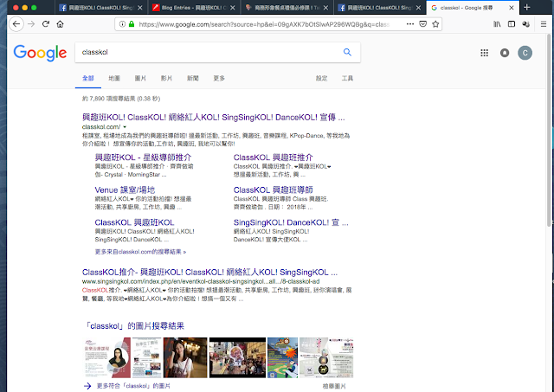Open fifth thumbnail blue cartoon poster
554x392 pixels.
[x=283, y=357]
